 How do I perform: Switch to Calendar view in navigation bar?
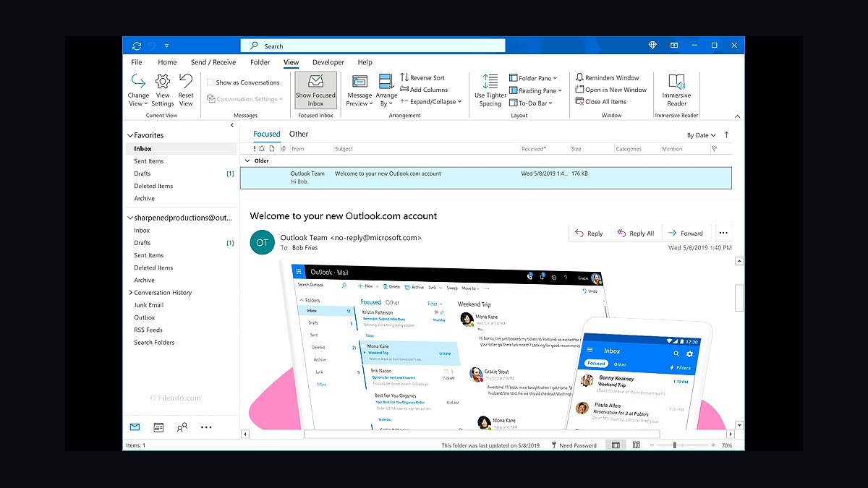coord(159,427)
